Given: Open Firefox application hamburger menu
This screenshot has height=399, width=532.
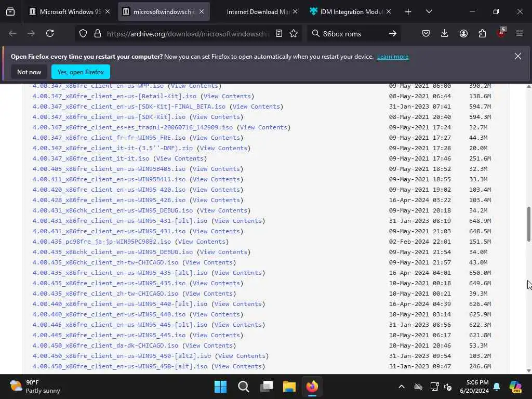Looking at the screenshot, I should click(x=520, y=33).
